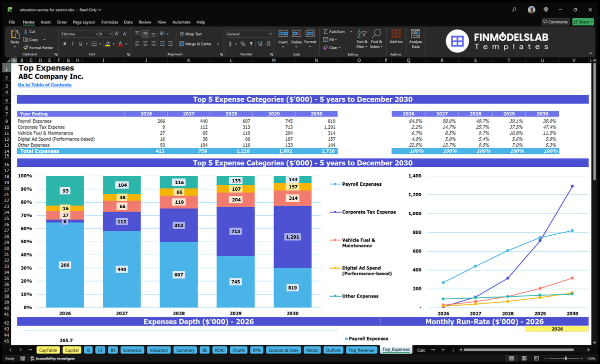The width and height of the screenshot is (600, 364).
Task: Click the Paste clipboard icon
Action: click(x=14, y=34)
